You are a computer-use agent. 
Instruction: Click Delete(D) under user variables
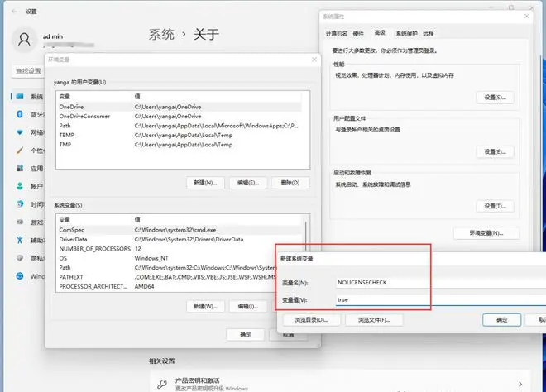point(290,183)
